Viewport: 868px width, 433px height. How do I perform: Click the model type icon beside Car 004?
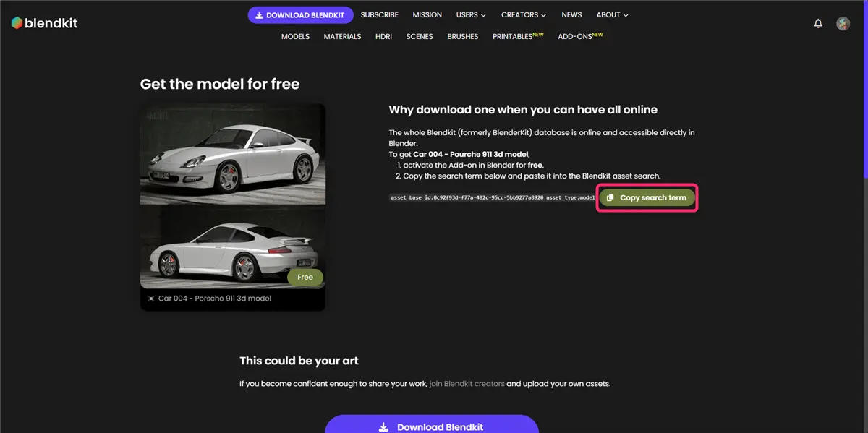(151, 298)
